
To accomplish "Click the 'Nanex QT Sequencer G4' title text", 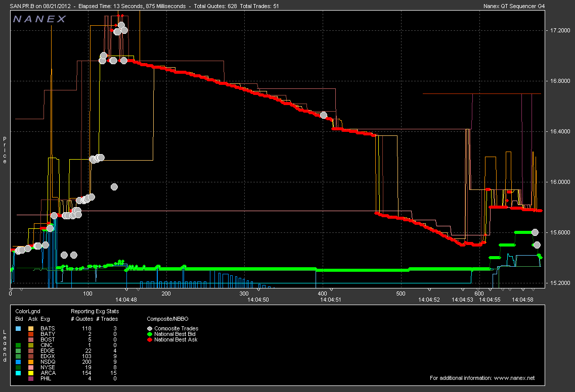I will (539, 6).
